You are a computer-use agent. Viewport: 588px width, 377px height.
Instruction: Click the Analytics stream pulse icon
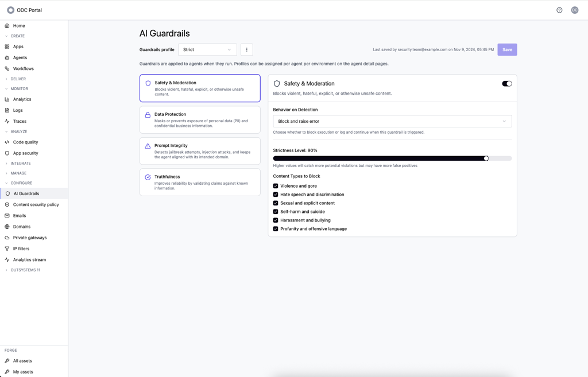point(7,260)
